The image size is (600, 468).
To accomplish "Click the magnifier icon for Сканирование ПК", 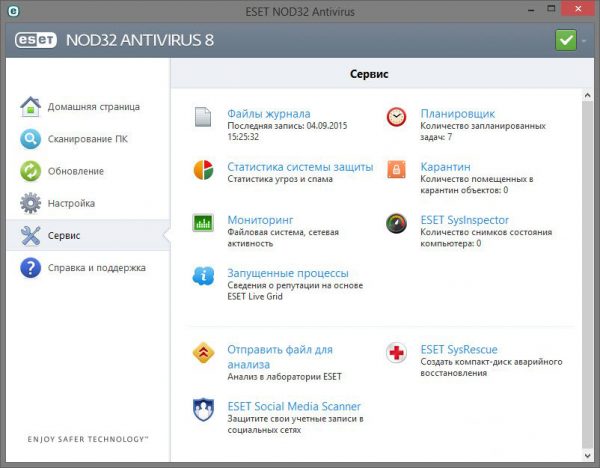I will (x=31, y=139).
